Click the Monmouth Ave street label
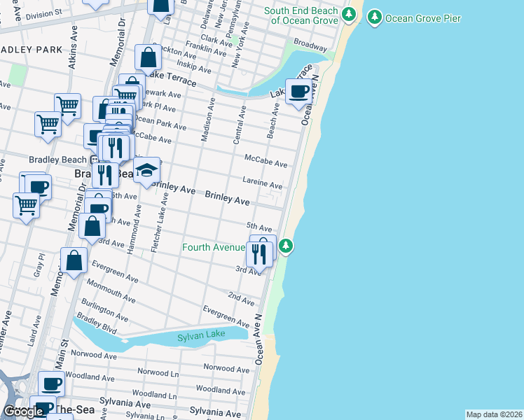 pos(111,291)
